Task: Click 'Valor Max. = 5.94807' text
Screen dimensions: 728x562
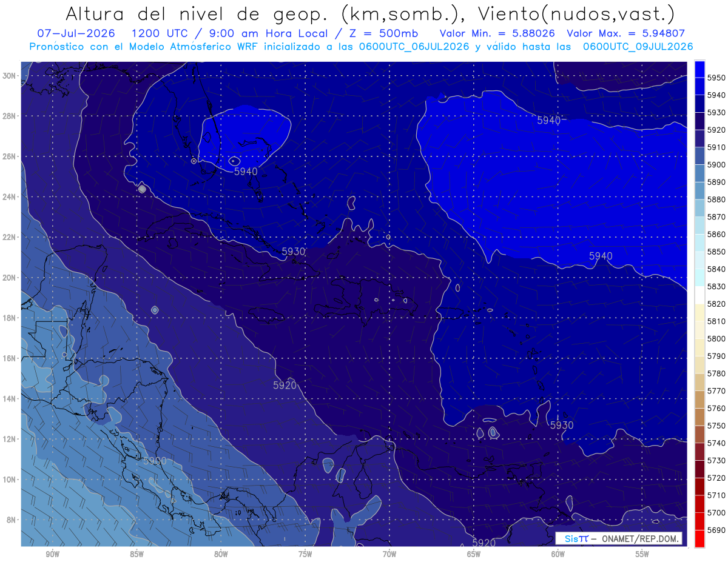Action: pyautogui.click(x=625, y=33)
